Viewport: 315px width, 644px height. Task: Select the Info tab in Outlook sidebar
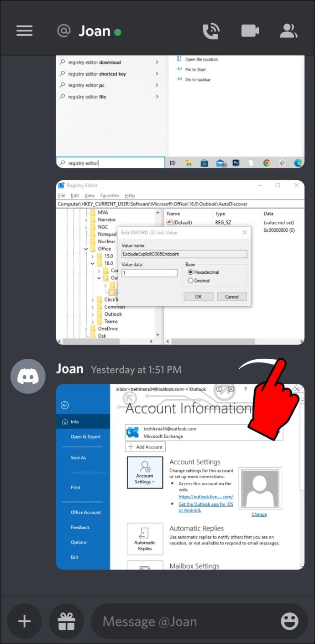click(83, 422)
